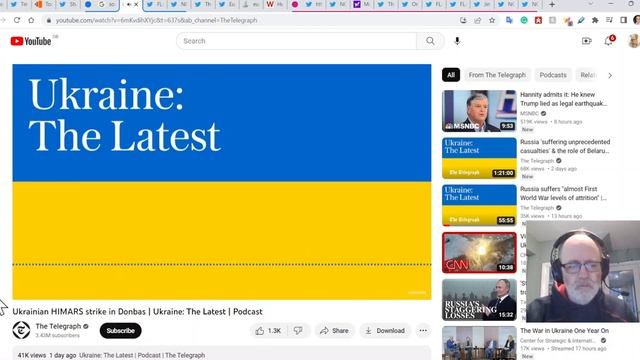Switch to the Wikipedia tab

click(275, 4)
